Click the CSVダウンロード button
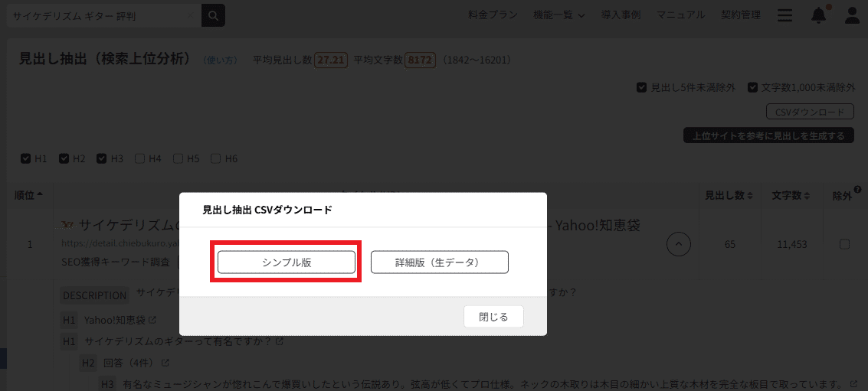The width and height of the screenshot is (868, 391). 811,112
